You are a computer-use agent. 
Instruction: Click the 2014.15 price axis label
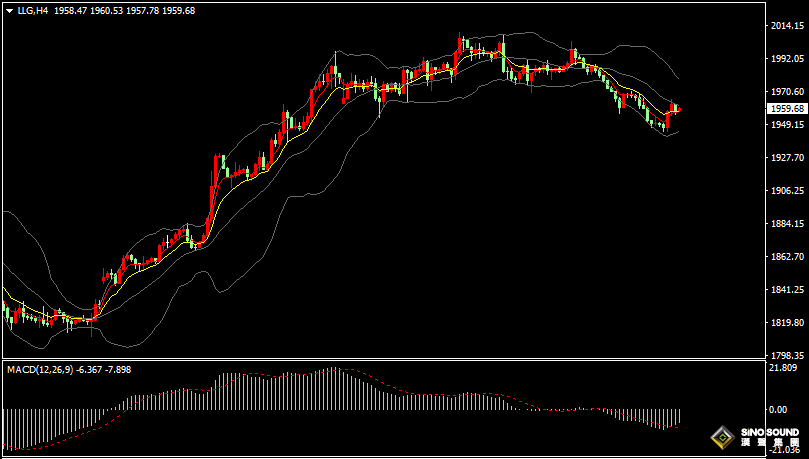pos(786,26)
